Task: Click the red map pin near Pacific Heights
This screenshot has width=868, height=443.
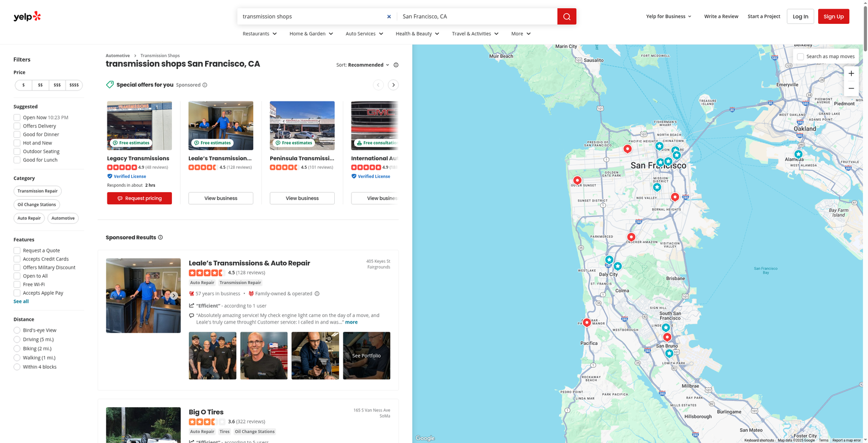Action: pos(627,149)
